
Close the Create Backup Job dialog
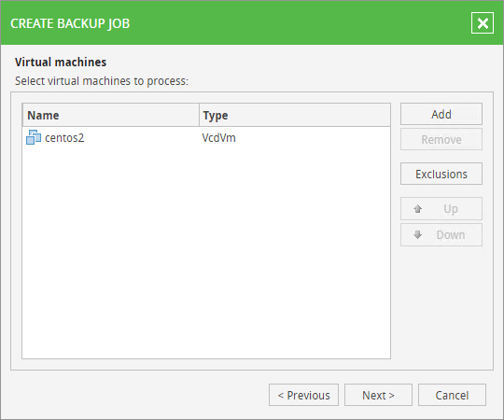click(x=483, y=23)
